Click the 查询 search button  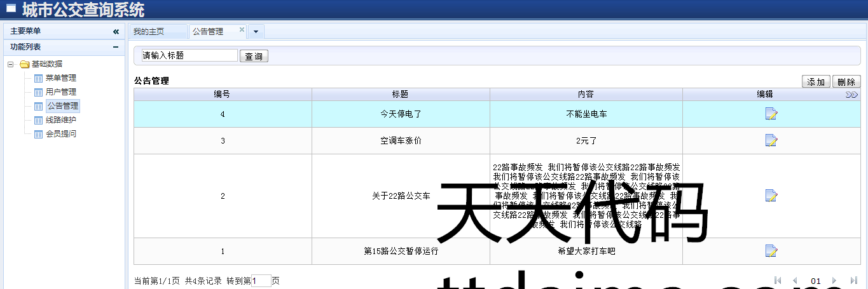[x=254, y=57]
